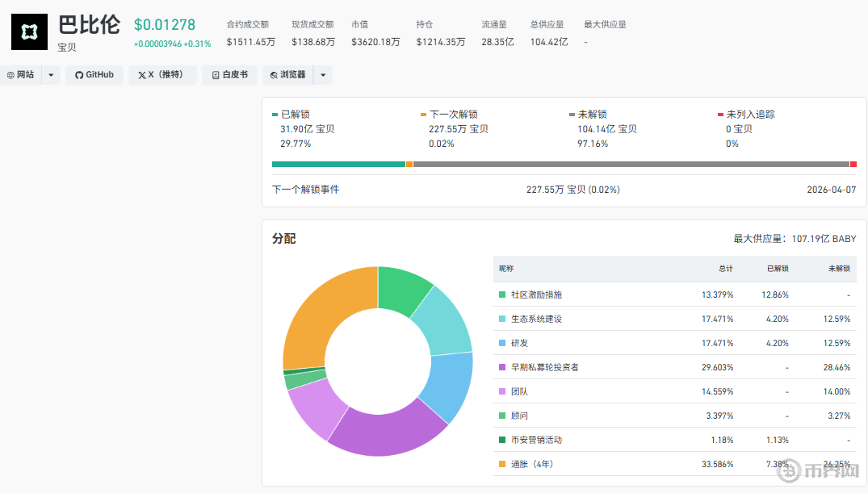Click the 昵称 column header
The image size is (868, 493).
click(506, 269)
